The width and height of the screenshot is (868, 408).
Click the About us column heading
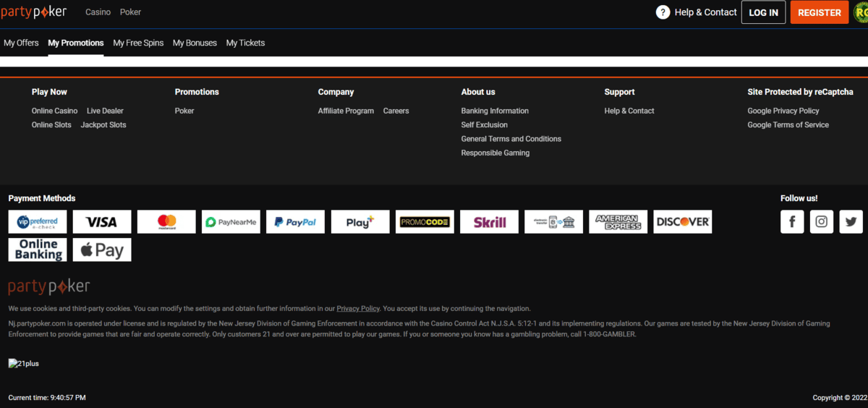(478, 92)
